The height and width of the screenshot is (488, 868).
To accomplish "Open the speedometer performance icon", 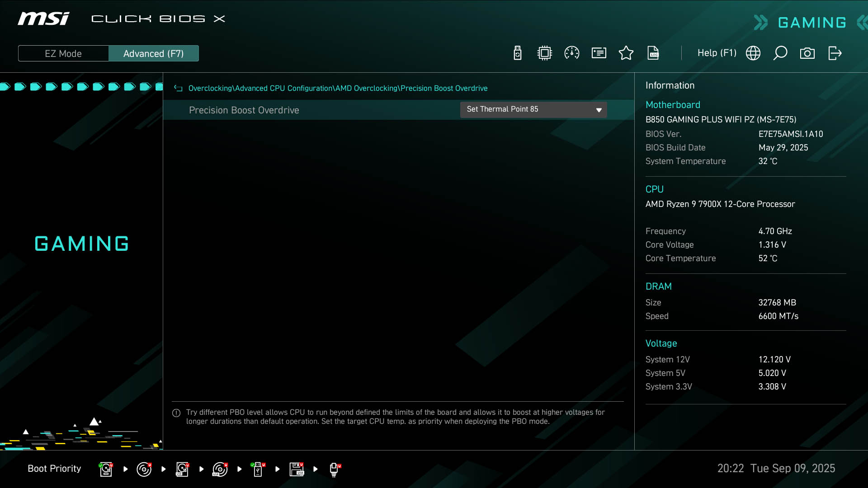I will coord(572,53).
